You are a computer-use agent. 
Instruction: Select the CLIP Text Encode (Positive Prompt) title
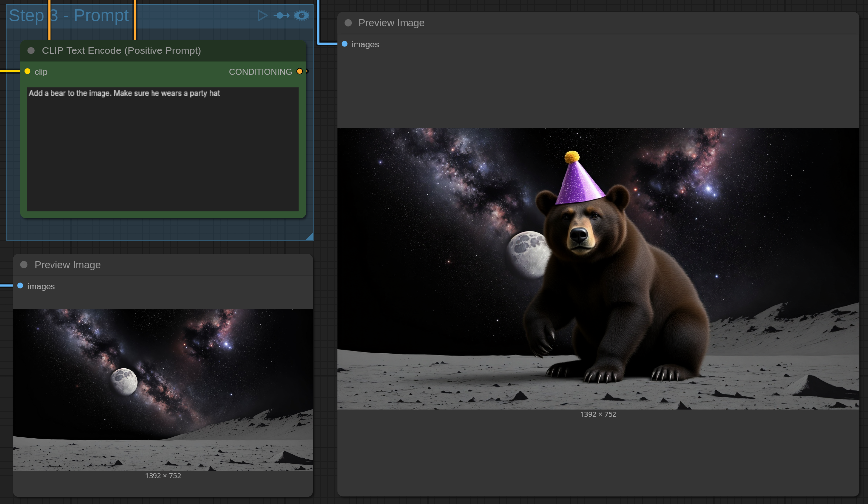pyautogui.click(x=121, y=50)
